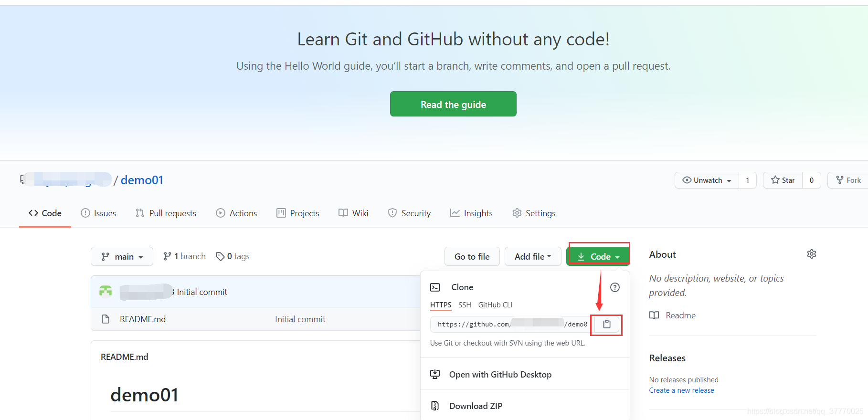Screen dimensions: 868x420
Task: Click the demo01 heading in README preview
Action: coord(144,395)
